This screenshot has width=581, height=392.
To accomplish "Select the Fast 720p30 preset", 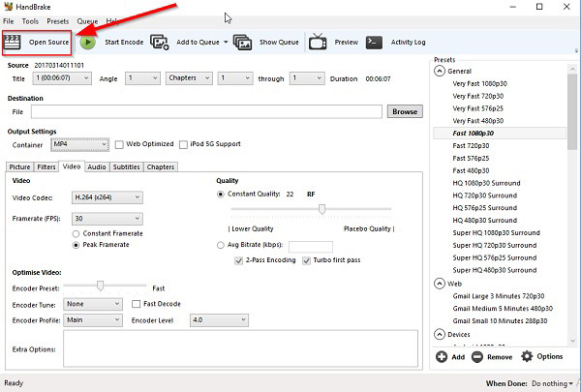I will tap(471, 146).
